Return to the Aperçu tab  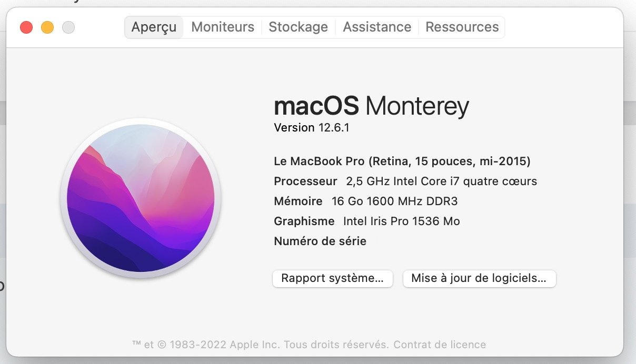point(153,27)
